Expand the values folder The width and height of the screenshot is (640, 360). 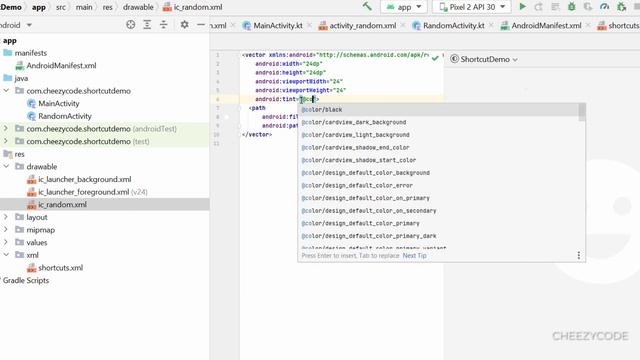tap(6, 242)
